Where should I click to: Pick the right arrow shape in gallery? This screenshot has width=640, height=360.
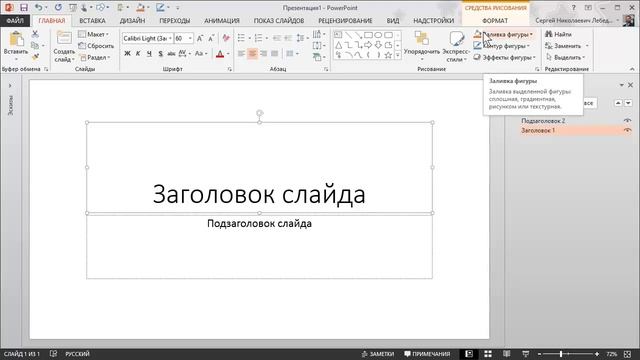pyautogui.click(x=368, y=45)
